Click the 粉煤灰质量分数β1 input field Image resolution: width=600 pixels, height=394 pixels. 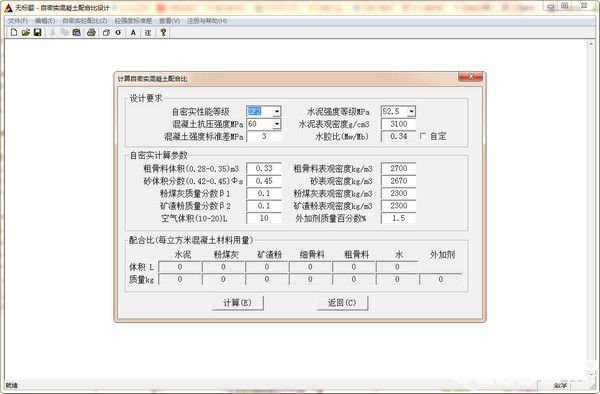264,193
